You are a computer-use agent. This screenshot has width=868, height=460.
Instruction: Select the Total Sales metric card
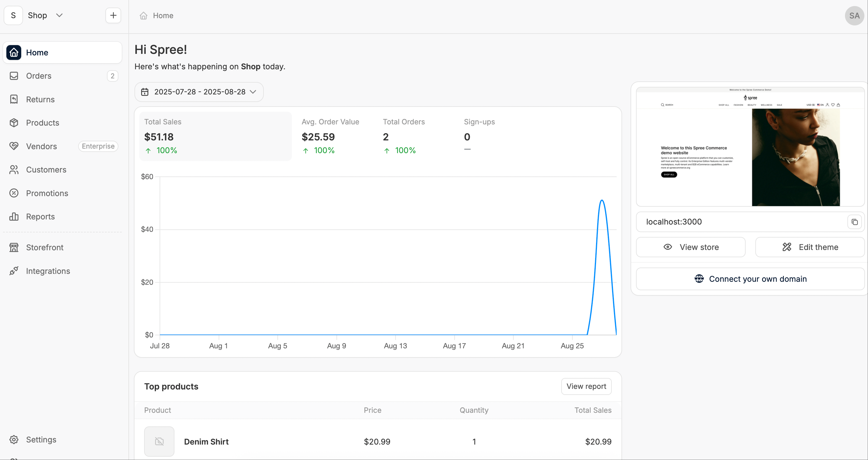216,136
